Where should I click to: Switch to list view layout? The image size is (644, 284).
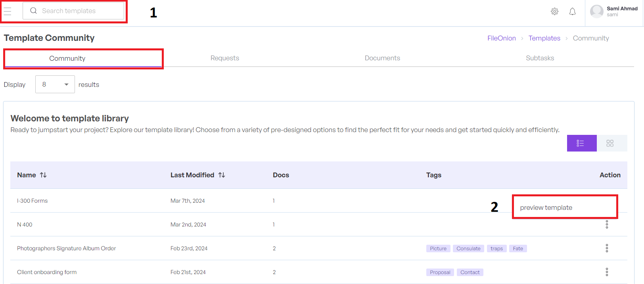tap(581, 143)
